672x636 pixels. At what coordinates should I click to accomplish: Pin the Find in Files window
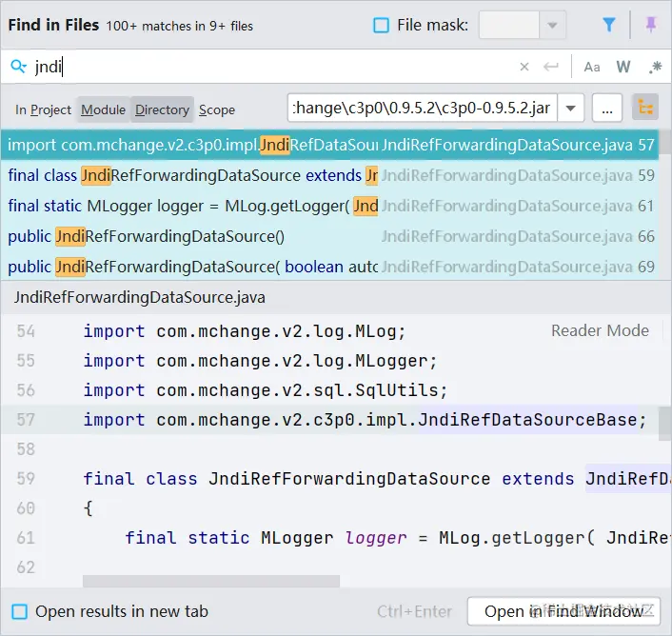pyautogui.click(x=650, y=25)
